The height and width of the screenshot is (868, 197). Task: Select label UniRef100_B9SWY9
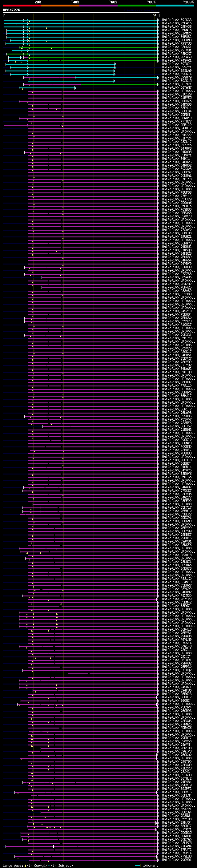pos(177,78)
